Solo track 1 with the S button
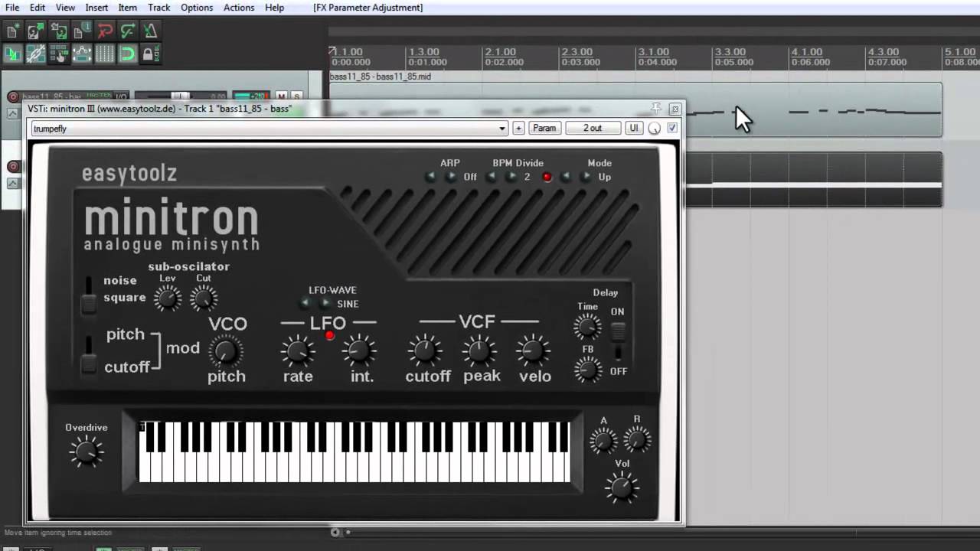Viewport: 980px width, 551px height. click(296, 97)
